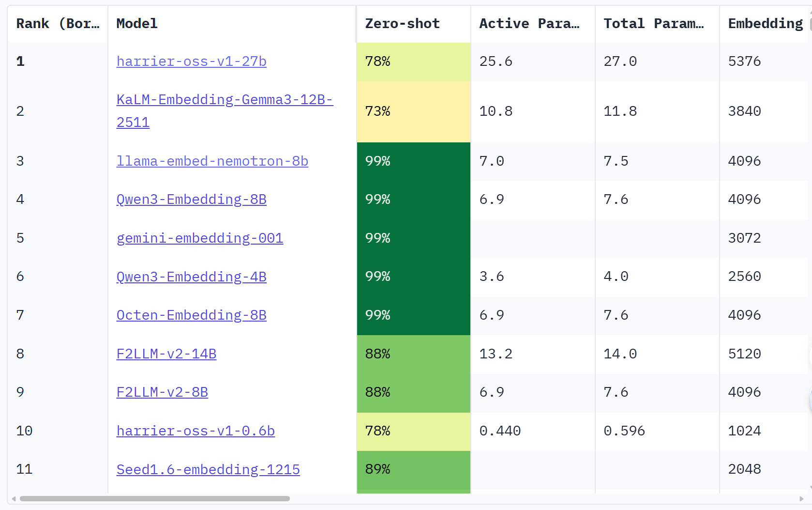Sort by the Zero-shot column header

[x=413, y=24]
